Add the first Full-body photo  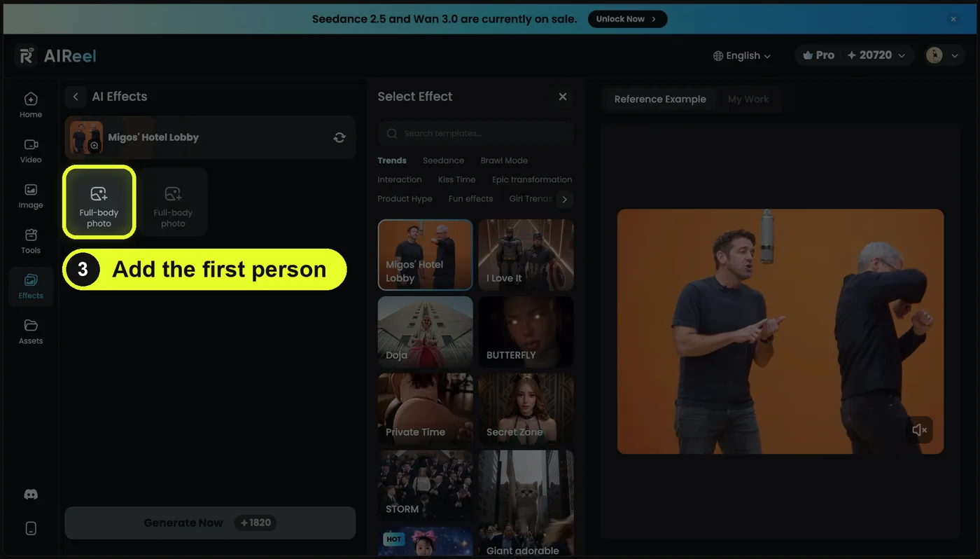[99, 202]
